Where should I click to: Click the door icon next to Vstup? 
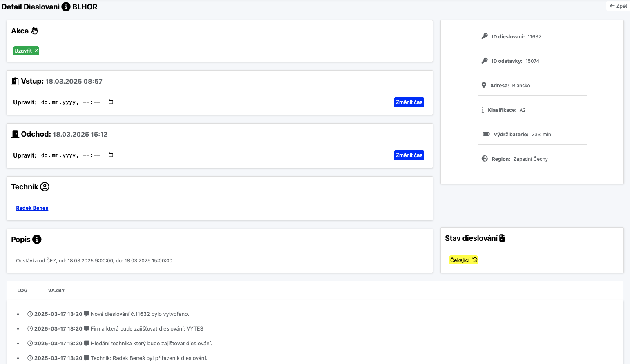tap(15, 81)
